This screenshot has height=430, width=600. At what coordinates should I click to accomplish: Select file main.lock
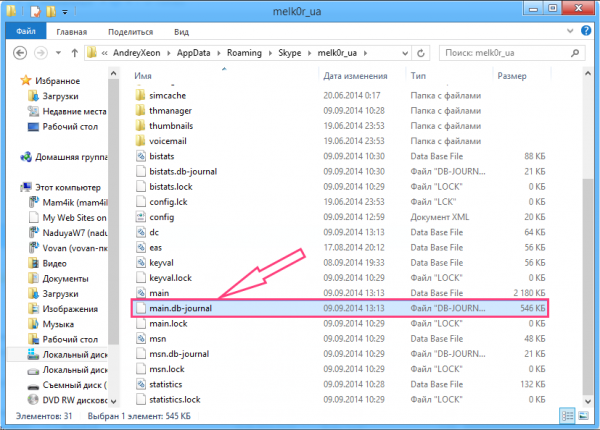click(168, 324)
